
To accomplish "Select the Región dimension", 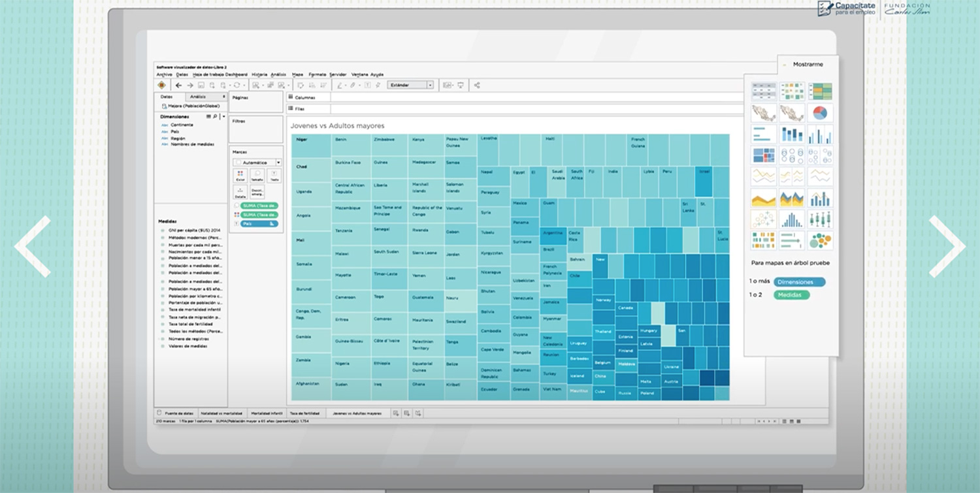I will pyautogui.click(x=178, y=138).
